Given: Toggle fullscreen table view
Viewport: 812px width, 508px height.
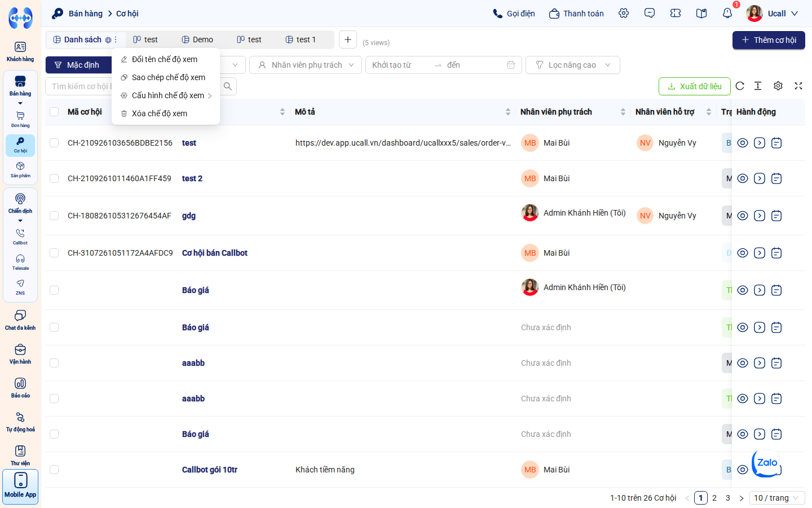Looking at the screenshot, I should 798,86.
